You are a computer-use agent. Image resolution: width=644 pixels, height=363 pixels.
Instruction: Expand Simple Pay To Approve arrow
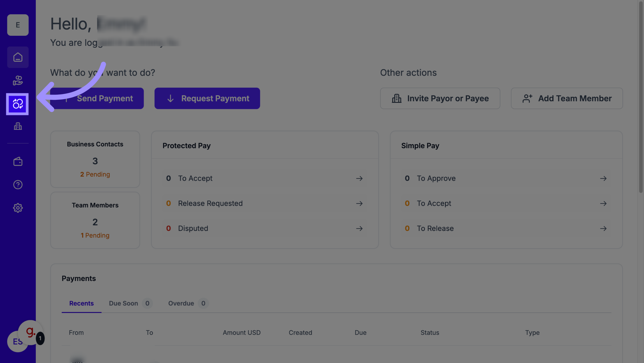pyautogui.click(x=603, y=179)
